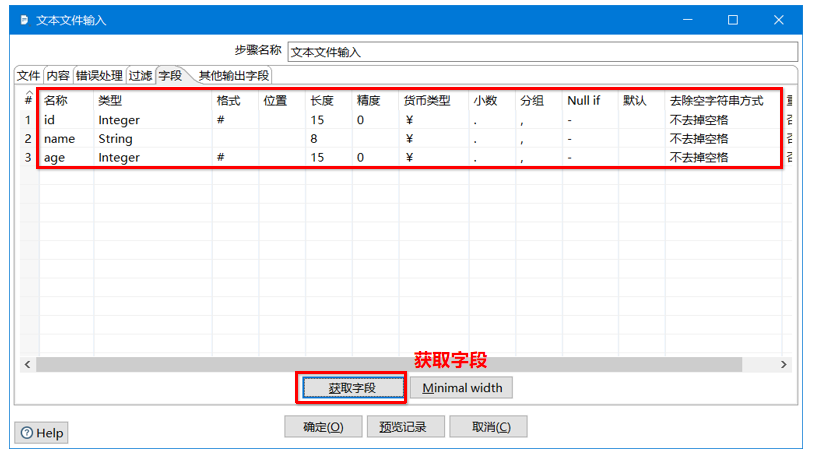818x458 pixels.
Task: Select row number 2
Action: (x=29, y=139)
